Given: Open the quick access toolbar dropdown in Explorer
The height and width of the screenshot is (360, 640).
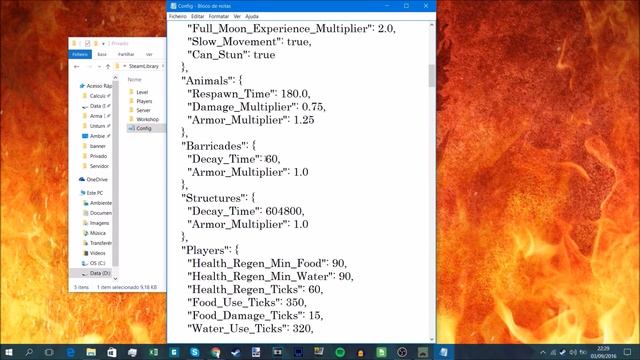Looking at the screenshot, I should click(103, 44).
